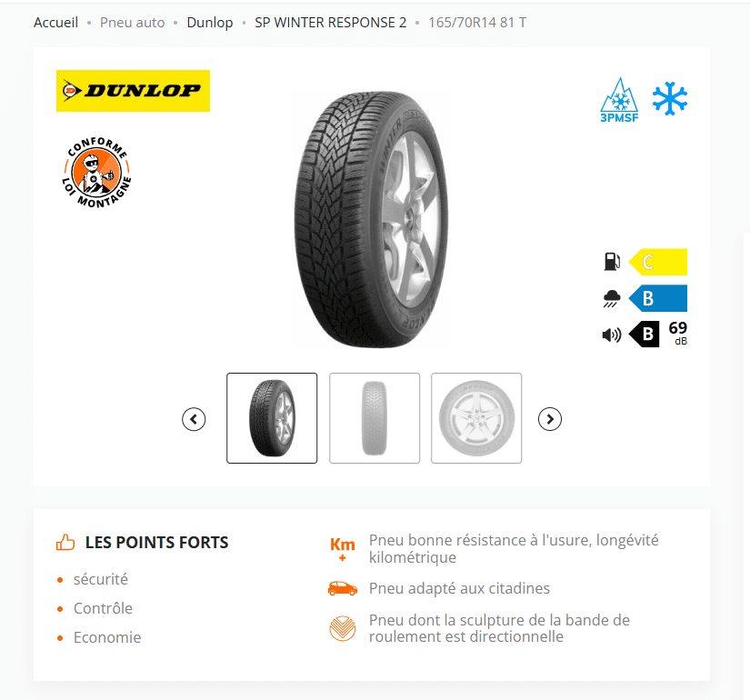Click the directional tread pattern icon

[x=343, y=628]
